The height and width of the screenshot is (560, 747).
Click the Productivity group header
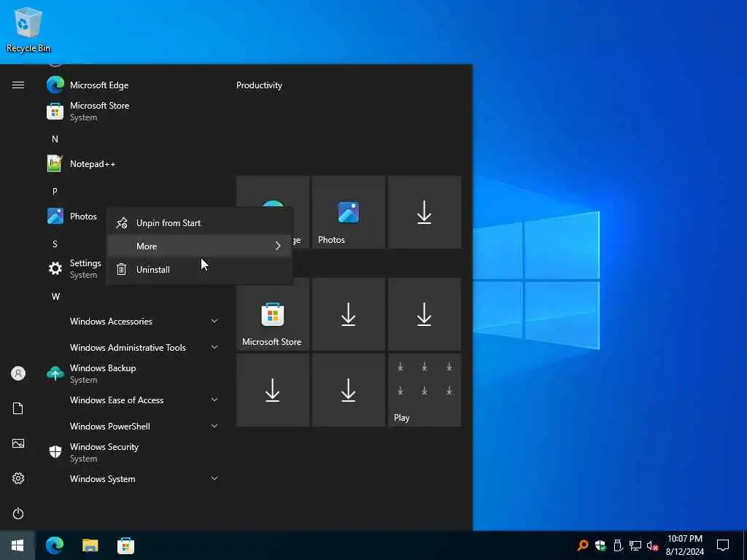pos(259,85)
